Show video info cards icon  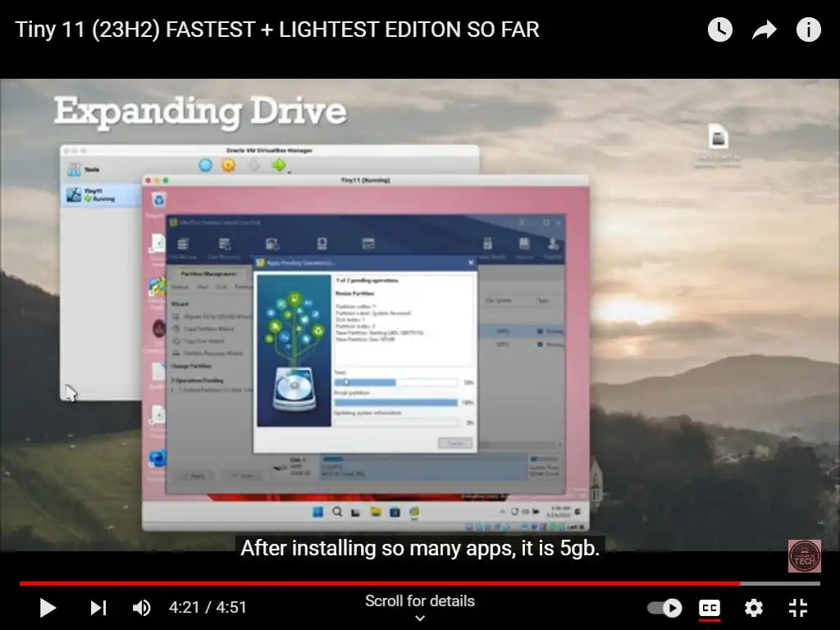click(808, 30)
